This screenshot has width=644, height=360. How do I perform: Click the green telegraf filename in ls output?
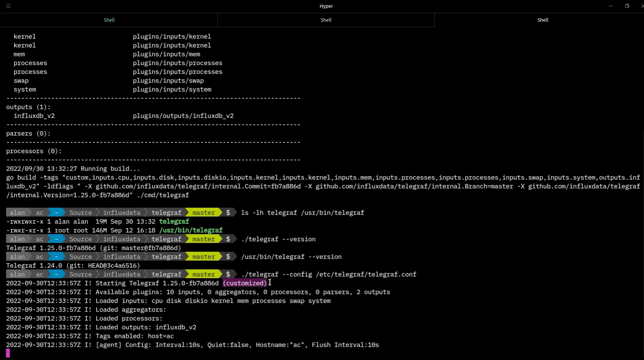[174, 222]
